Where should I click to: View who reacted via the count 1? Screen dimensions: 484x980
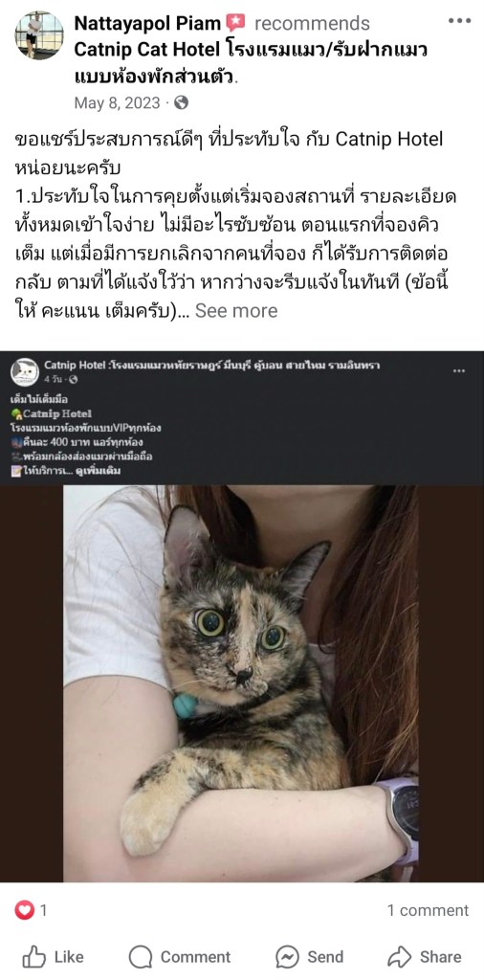click(44, 910)
